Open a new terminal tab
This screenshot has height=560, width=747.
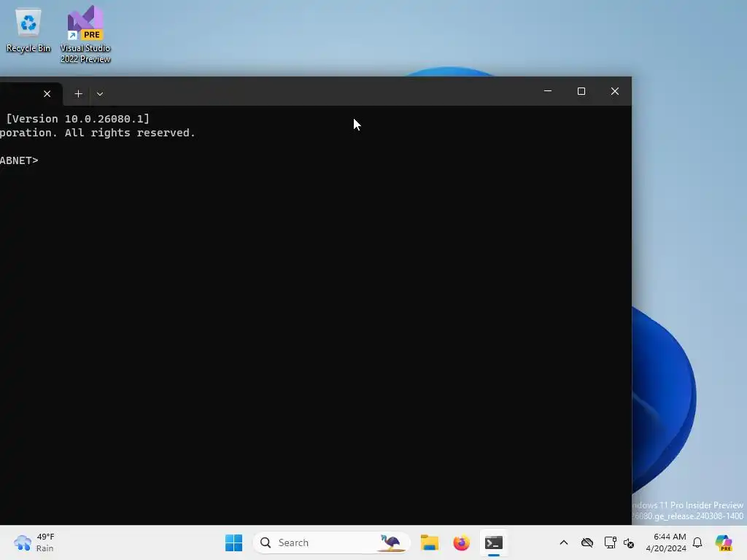[79, 94]
